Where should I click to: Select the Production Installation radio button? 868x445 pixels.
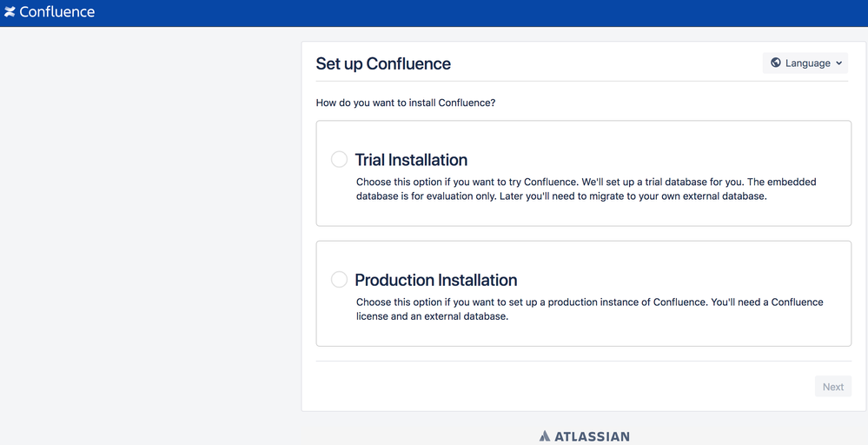[x=340, y=280]
